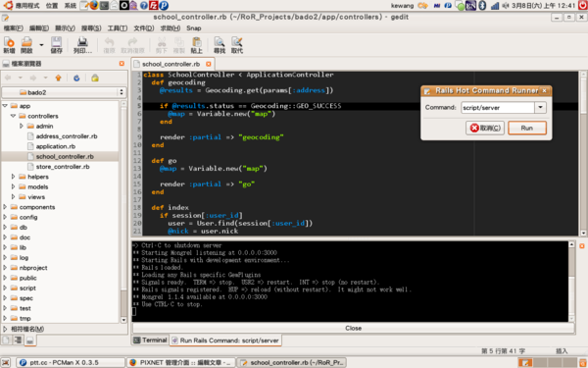The image size is (588, 368).
Task: Click the 取消(C) cancel button
Action: [x=485, y=128]
